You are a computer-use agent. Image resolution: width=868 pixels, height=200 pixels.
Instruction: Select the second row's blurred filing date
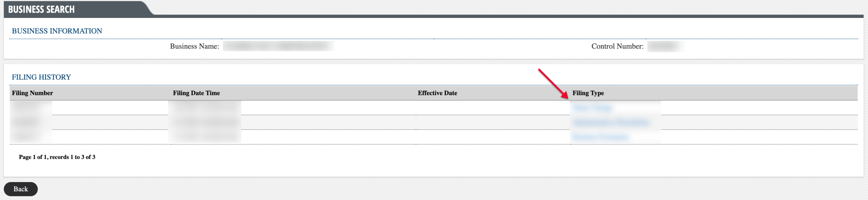pos(205,122)
